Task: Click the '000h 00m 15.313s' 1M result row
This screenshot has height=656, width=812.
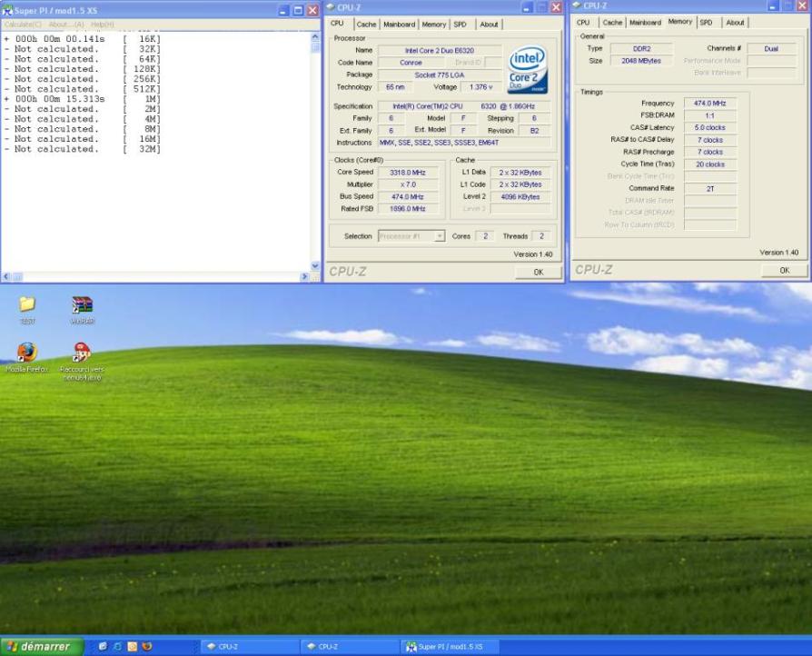Action: click(83, 99)
